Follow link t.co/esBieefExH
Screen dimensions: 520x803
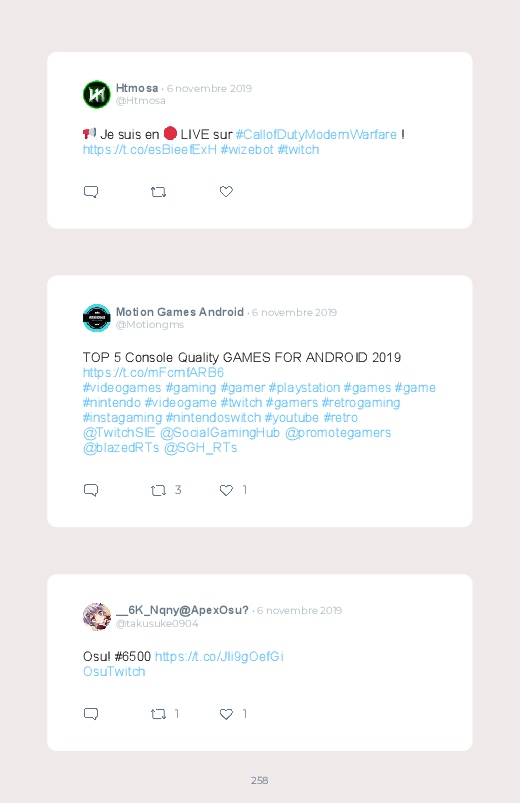(150, 150)
